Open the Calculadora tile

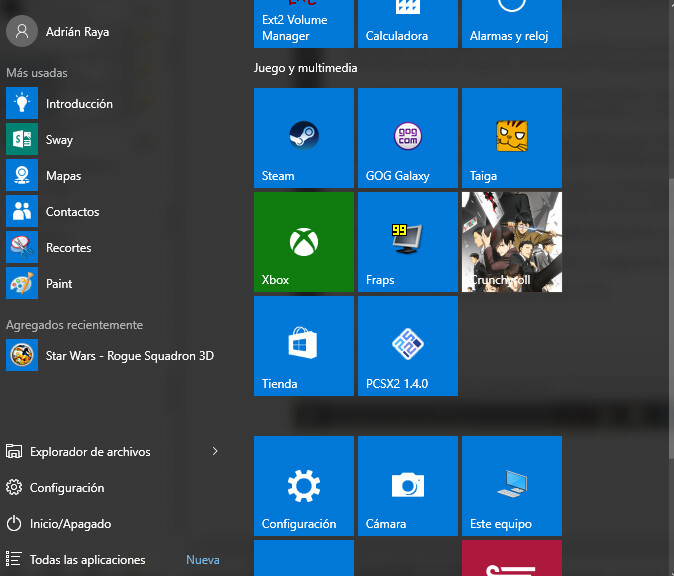(407, 24)
